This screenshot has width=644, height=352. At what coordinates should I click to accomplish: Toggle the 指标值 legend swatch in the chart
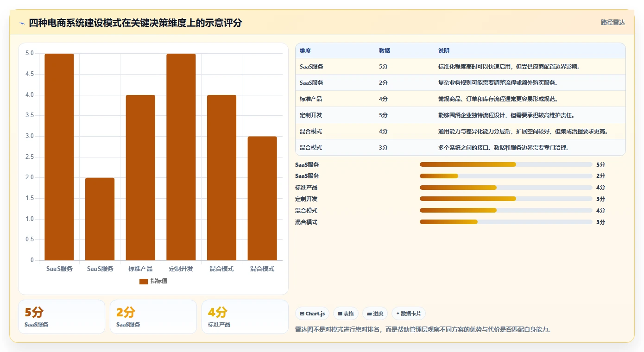coord(144,281)
